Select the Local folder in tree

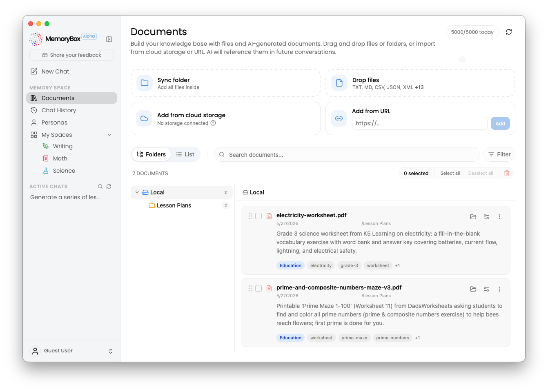tap(182, 192)
